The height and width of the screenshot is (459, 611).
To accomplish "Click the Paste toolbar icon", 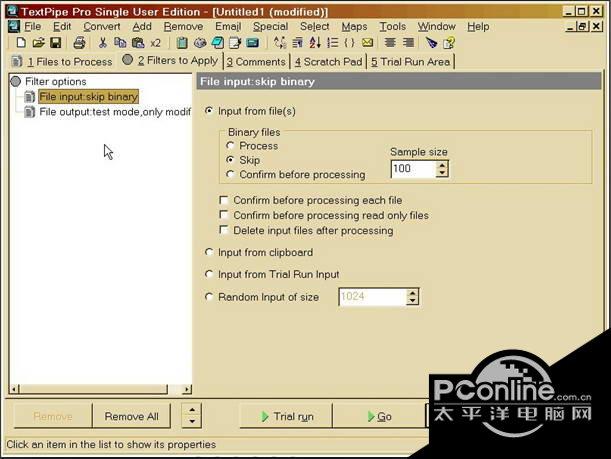I will tap(138, 42).
